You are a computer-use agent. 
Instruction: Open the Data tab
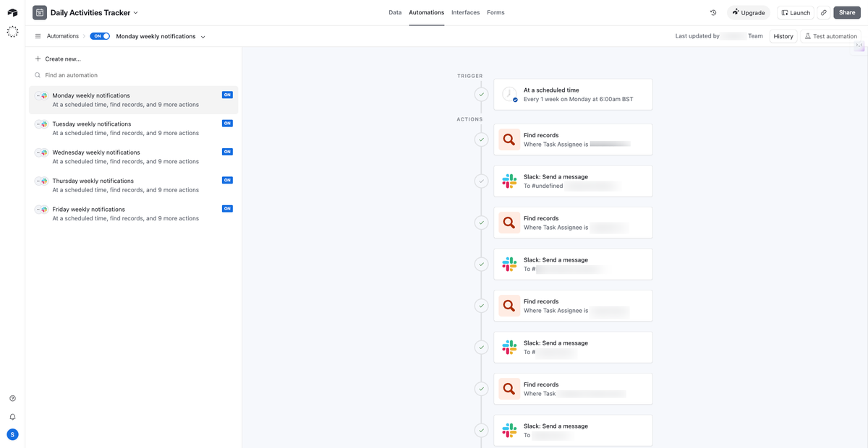pyautogui.click(x=395, y=12)
